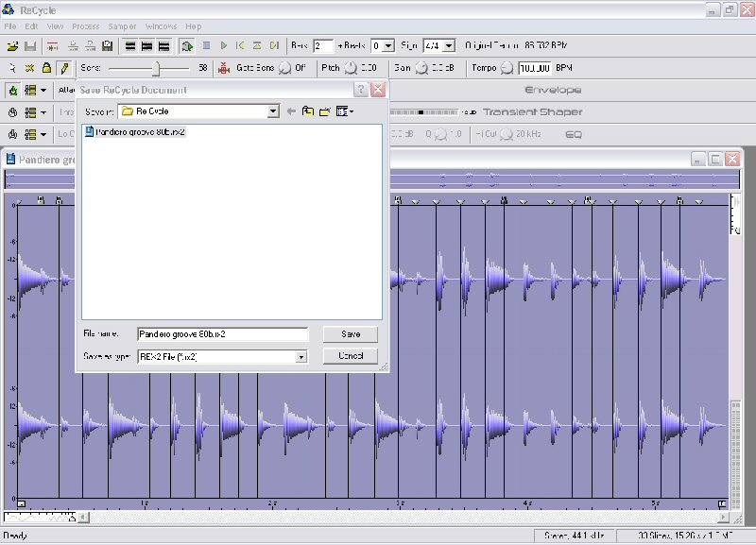Click the Open file icon in toolbar

coord(12,45)
